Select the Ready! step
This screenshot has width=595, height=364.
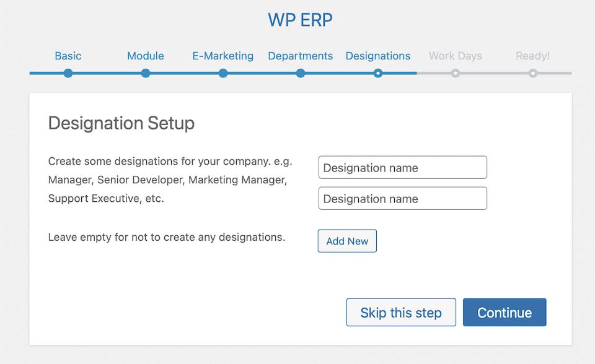pyautogui.click(x=532, y=56)
